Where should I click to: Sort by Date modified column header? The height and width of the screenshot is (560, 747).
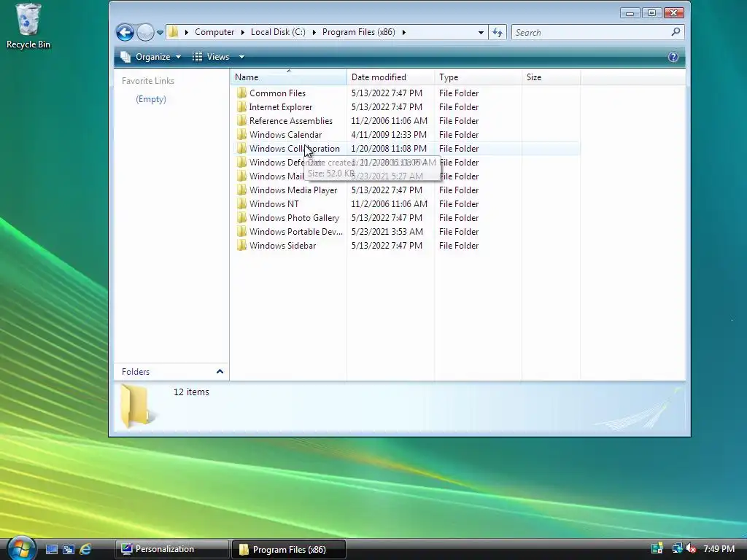coord(391,77)
